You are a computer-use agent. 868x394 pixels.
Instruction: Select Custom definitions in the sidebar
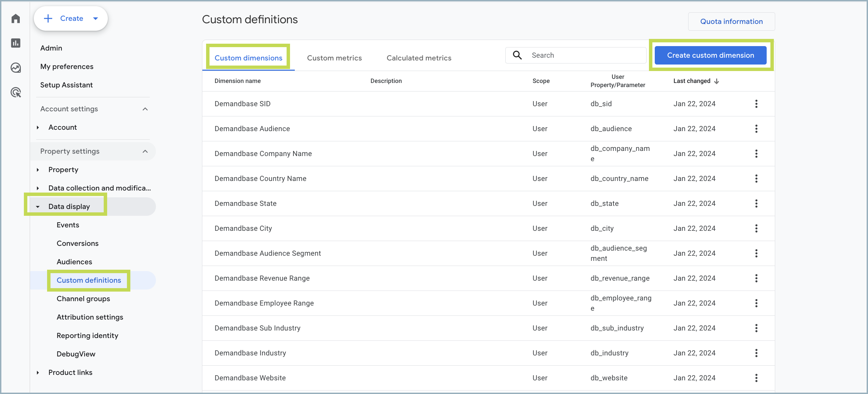click(89, 280)
